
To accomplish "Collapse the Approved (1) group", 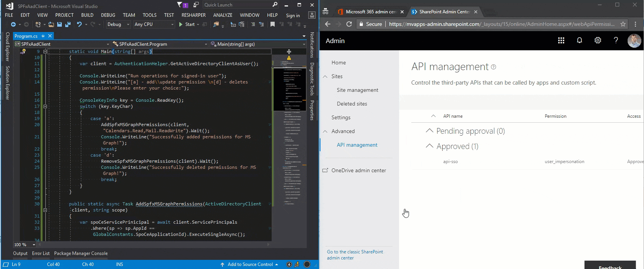I will pyautogui.click(x=429, y=146).
